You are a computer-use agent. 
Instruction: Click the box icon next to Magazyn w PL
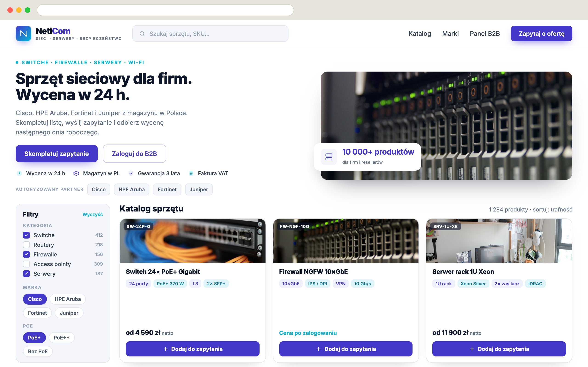[76, 173]
